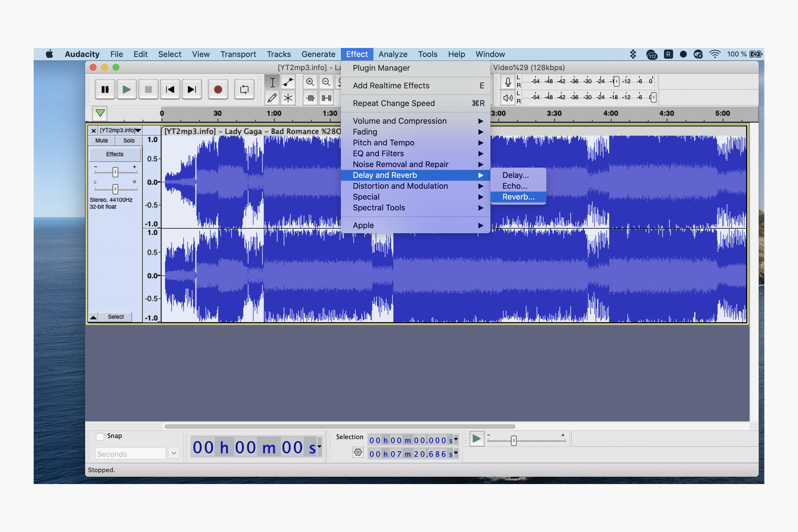The width and height of the screenshot is (798, 532).
Task: Open the Apple system menu
Action: coord(49,54)
